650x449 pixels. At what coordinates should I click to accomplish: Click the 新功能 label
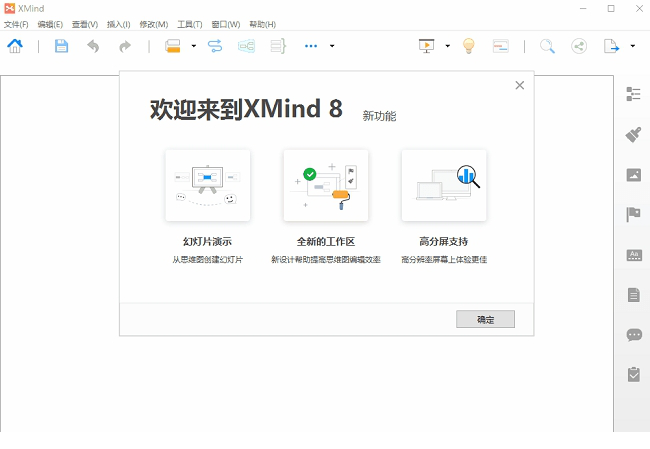[x=379, y=116]
